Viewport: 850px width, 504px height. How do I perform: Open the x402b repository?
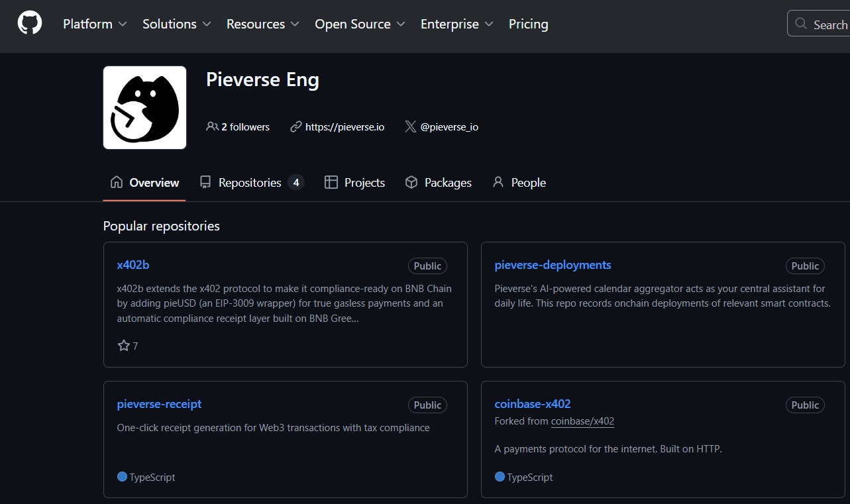133,265
